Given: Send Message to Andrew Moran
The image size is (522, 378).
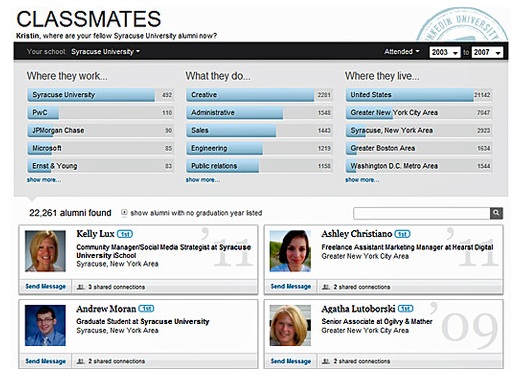Looking at the screenshot, I should tap(46, 361).
